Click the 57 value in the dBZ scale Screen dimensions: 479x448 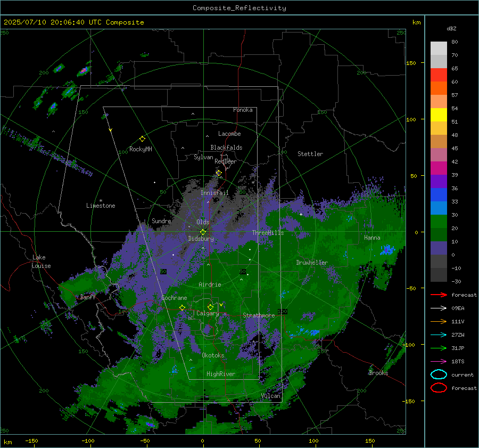pyautogui.click(x=455, y=95)
